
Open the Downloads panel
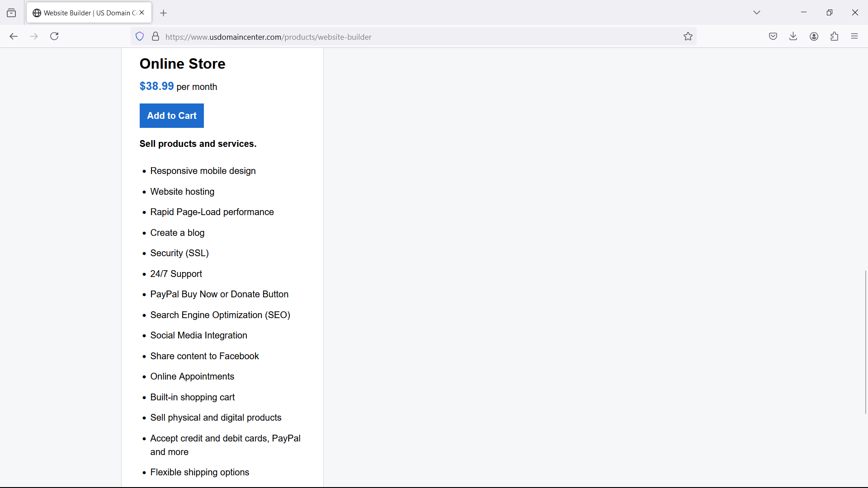[x=793, y=37]
